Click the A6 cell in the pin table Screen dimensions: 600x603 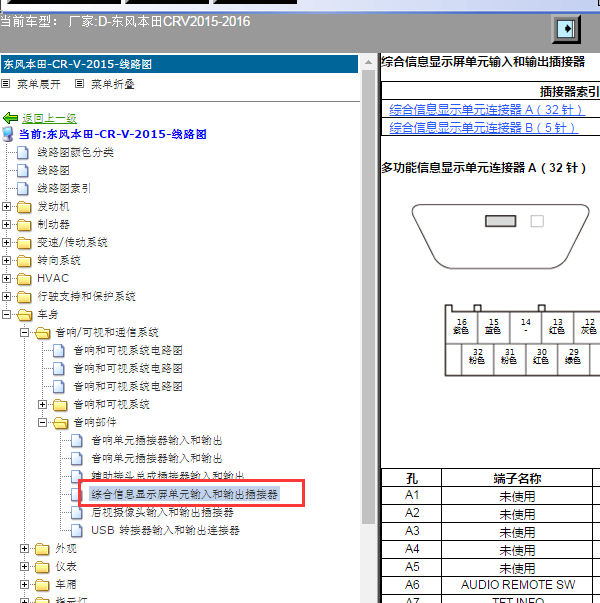click(412, 585)
